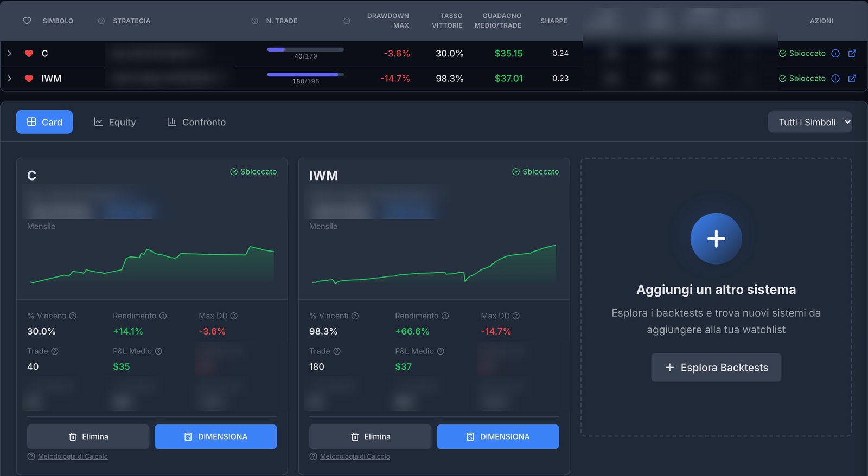Switch to the Card tab
This screenshot has width=868, height=476.
[x=44, y=122]
